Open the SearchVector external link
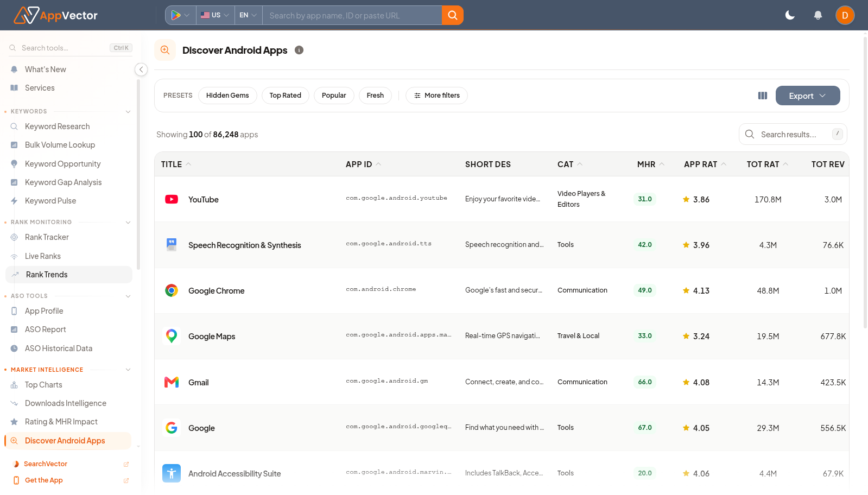Image resolution: width=868 pixels, height=495 pixels. pos(69,464)
